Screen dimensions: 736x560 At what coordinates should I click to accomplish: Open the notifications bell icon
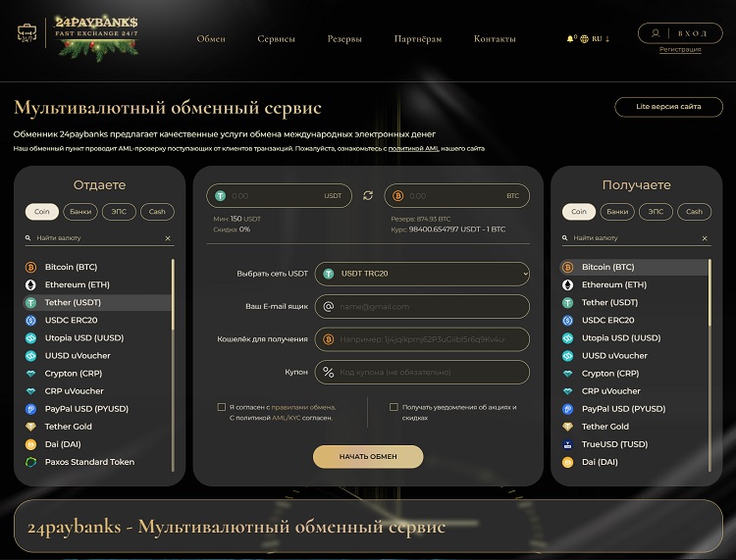[570, 39]
